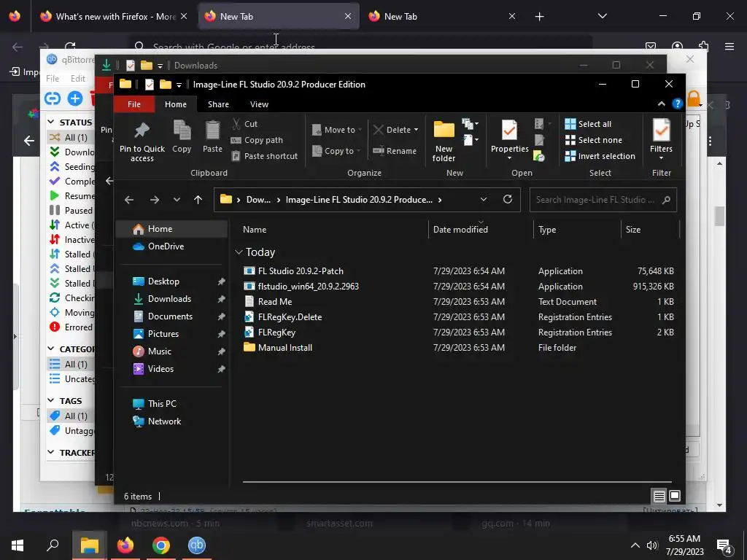
Task: Create a New folder
Action: pos(444,141)
